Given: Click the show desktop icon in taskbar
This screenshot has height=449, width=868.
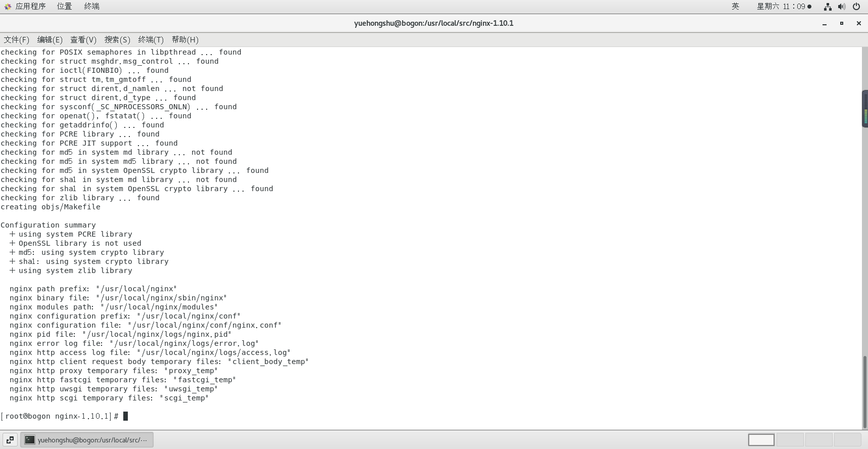Looking at the screenshot, I should [x=10, y=440].
